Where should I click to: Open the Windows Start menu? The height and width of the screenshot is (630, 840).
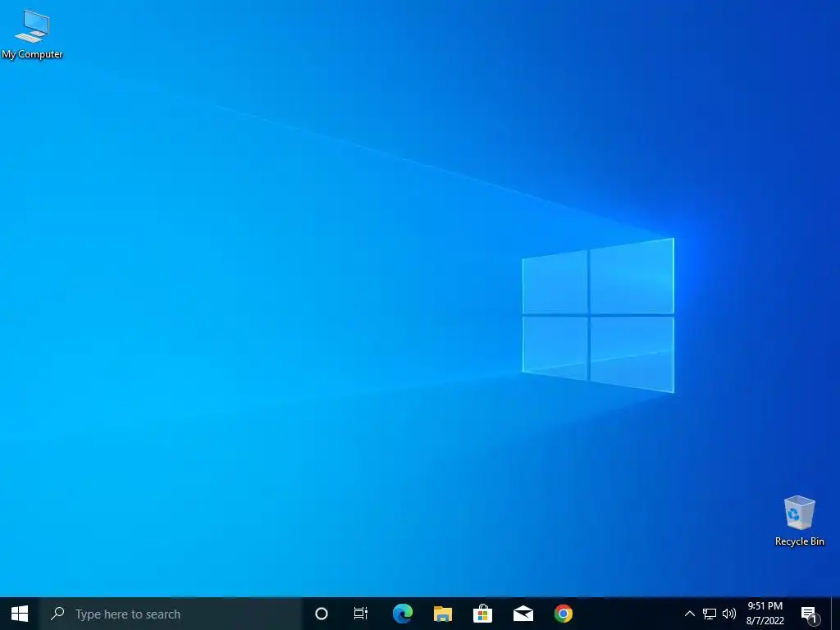[x=20, y=614]
